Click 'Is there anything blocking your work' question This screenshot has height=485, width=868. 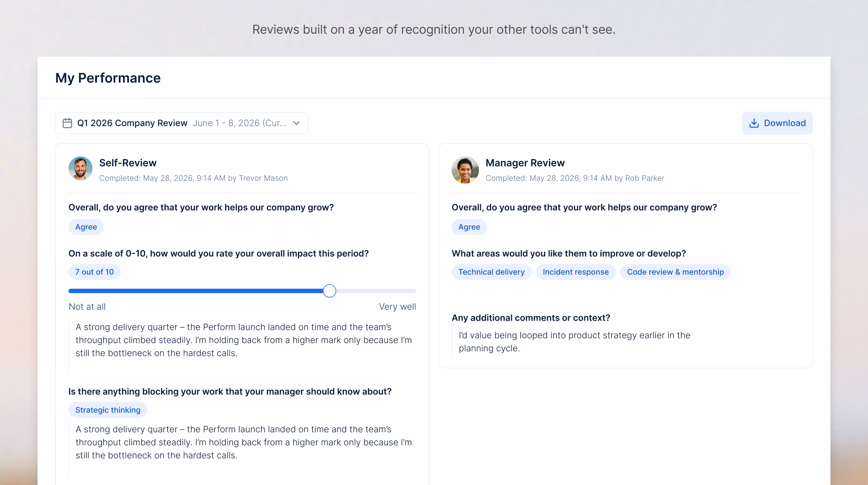point(230,391)
